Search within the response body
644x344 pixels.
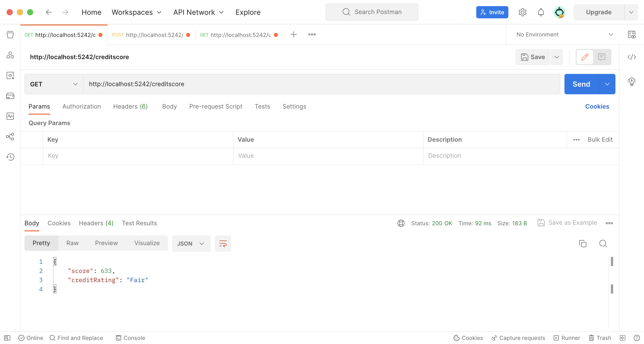pyautogui.click(x=603, y=244)
